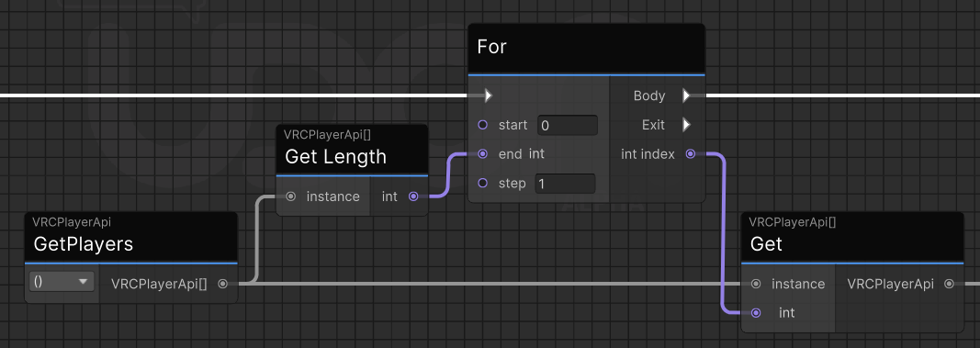
Task: Click Get node int input port
Action: 756,312
